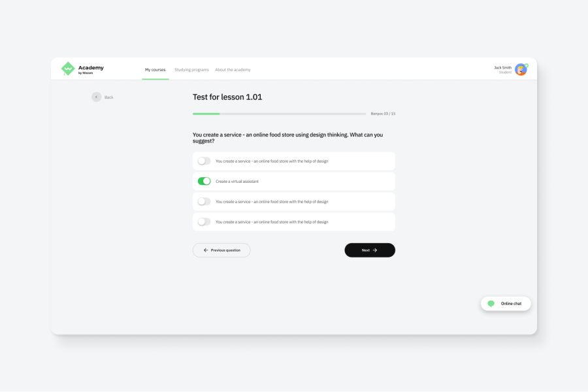Go to the Previous question

221,250
